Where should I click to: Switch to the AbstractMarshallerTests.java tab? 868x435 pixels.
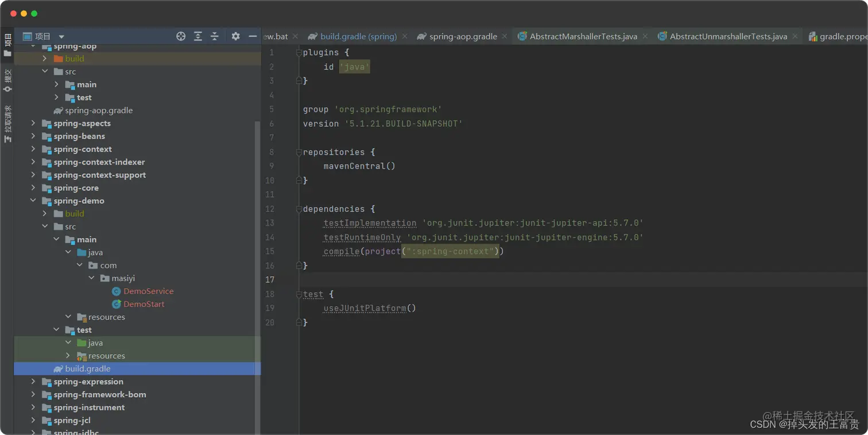click(x=583, y=36)
